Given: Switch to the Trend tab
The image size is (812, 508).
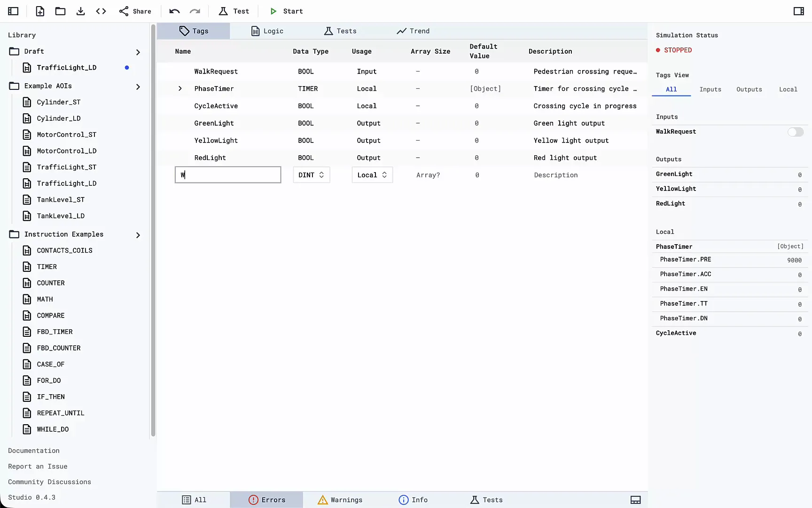Looking at the screenshot, I should click(413, 31).
